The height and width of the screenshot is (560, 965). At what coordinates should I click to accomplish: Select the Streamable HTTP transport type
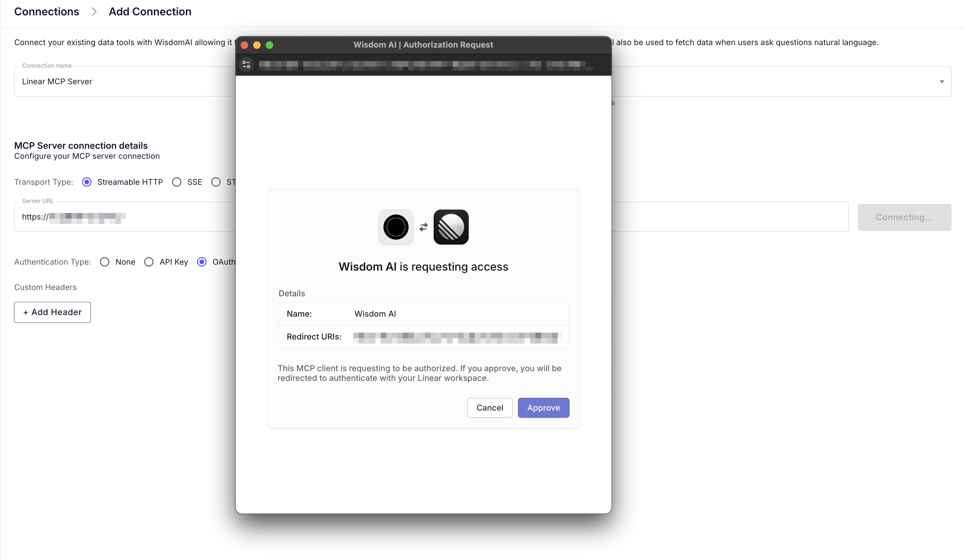86,182
